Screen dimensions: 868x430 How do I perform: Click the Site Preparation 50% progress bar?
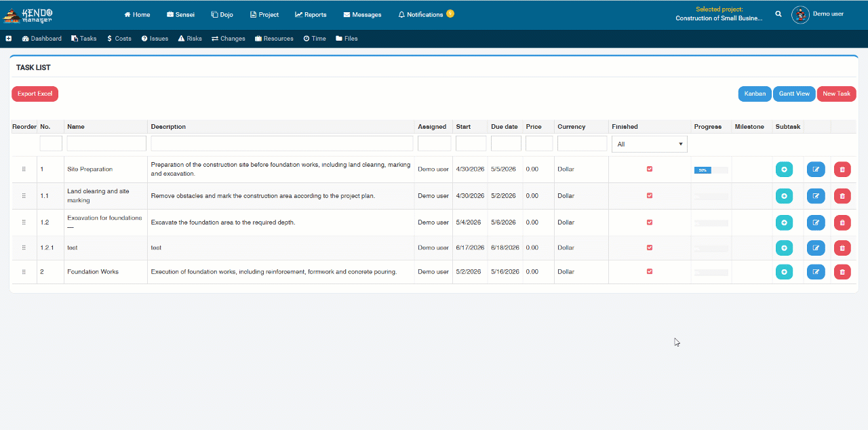[711, 170]
